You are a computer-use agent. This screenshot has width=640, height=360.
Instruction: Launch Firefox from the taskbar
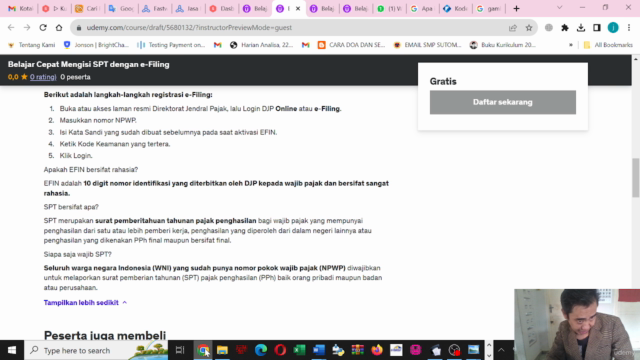(377, 350)
